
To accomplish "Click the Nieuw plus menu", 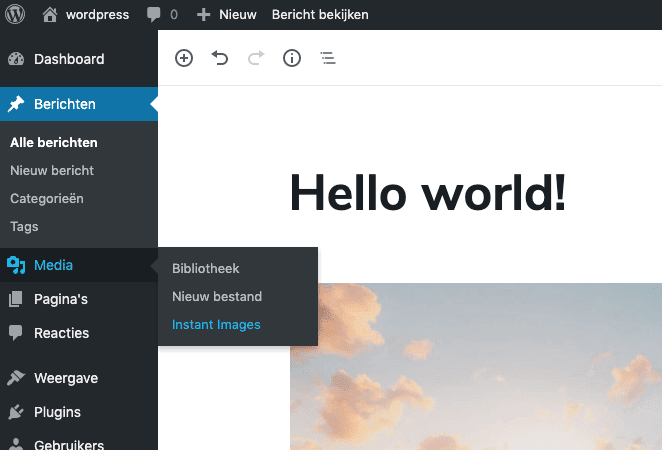I will point(227,14).
